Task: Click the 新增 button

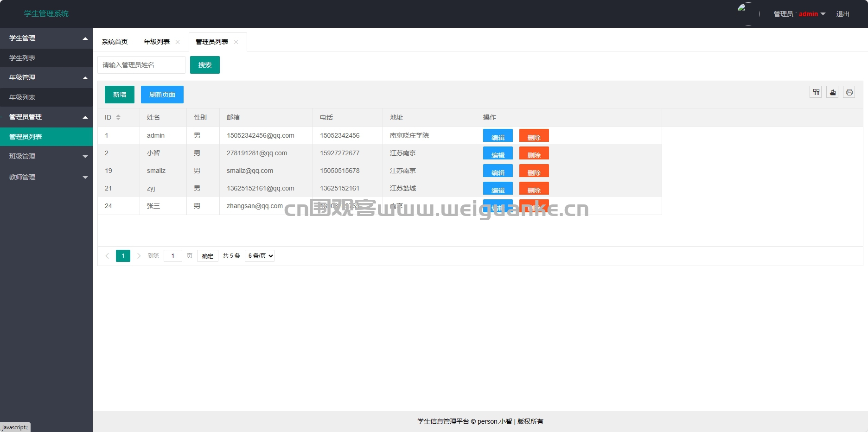Action: pyautogui.click(x=119, y=95)
